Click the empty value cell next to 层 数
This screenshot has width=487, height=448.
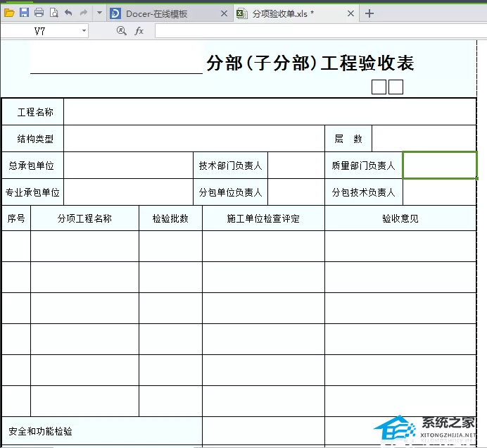424,139
